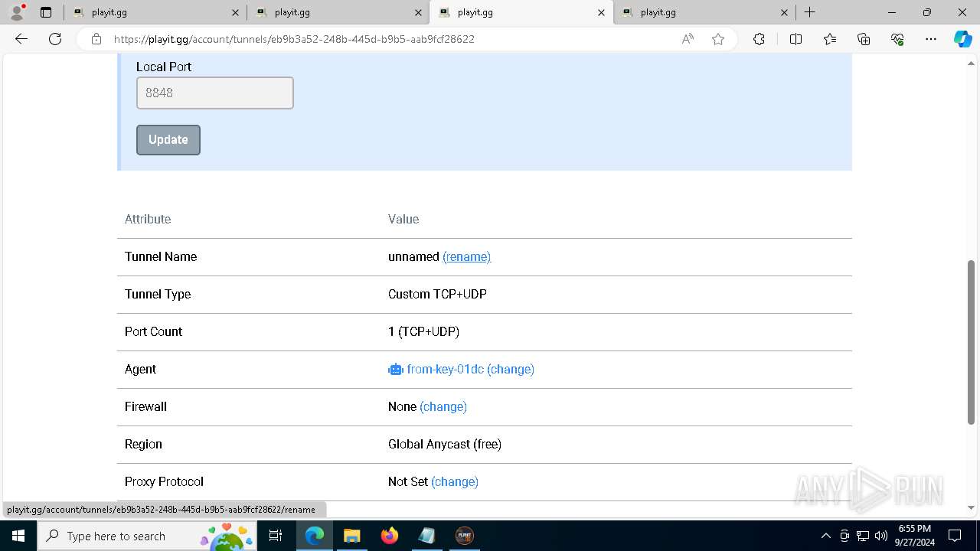Viewport: 980px width, 551px height.
Task: Switch to Microsoft Edge taskbar icon
Action: pos(315,536)
